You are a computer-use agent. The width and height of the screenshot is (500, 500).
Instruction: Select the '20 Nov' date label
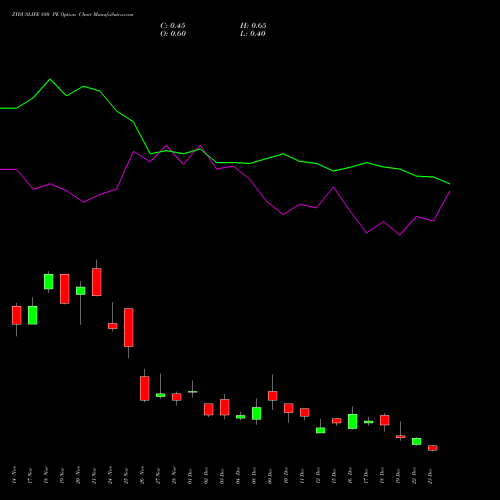coord(78,475)
